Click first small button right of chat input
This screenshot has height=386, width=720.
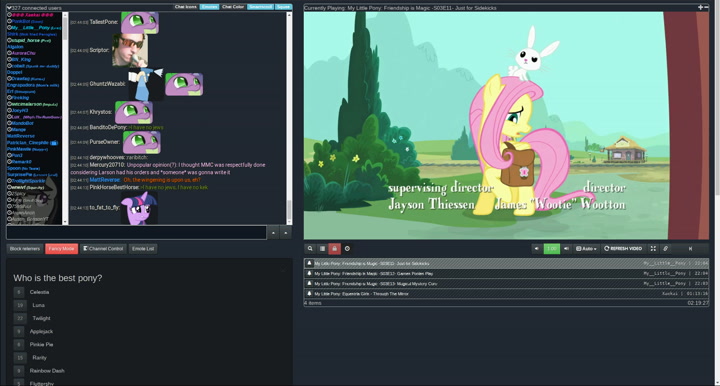(x=273, y=233)
